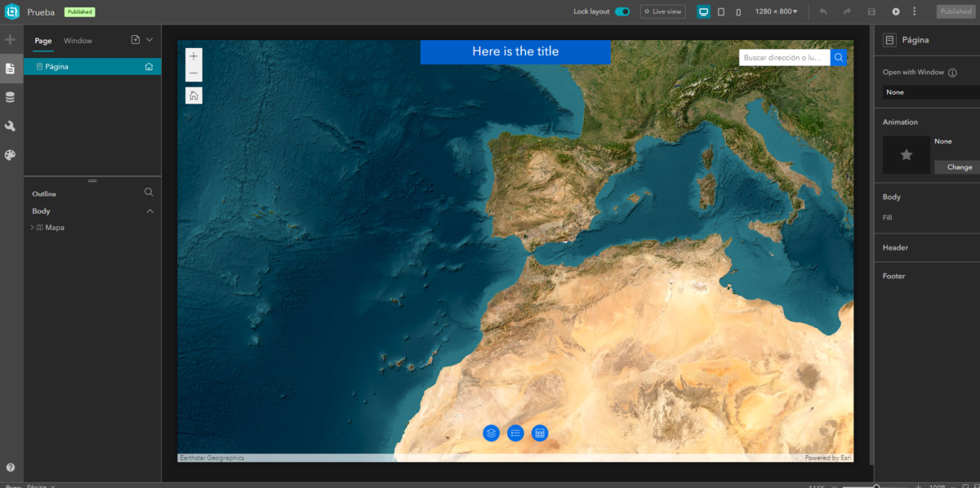Click the address search field on the map

tap(784, 57)
